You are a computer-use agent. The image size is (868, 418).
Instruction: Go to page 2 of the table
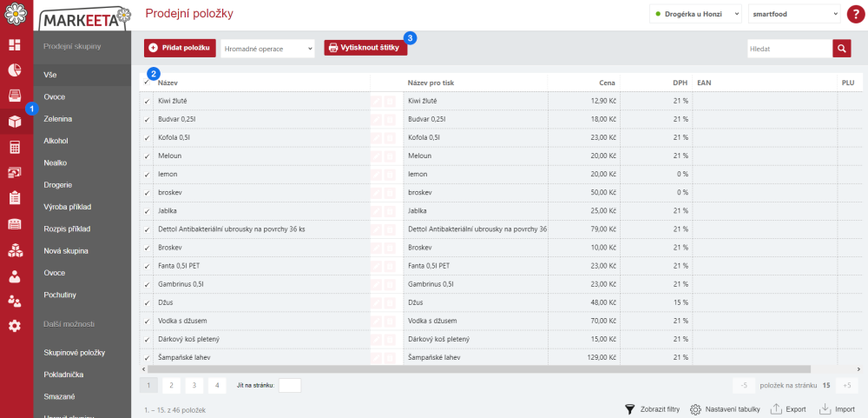click(172, 385)
